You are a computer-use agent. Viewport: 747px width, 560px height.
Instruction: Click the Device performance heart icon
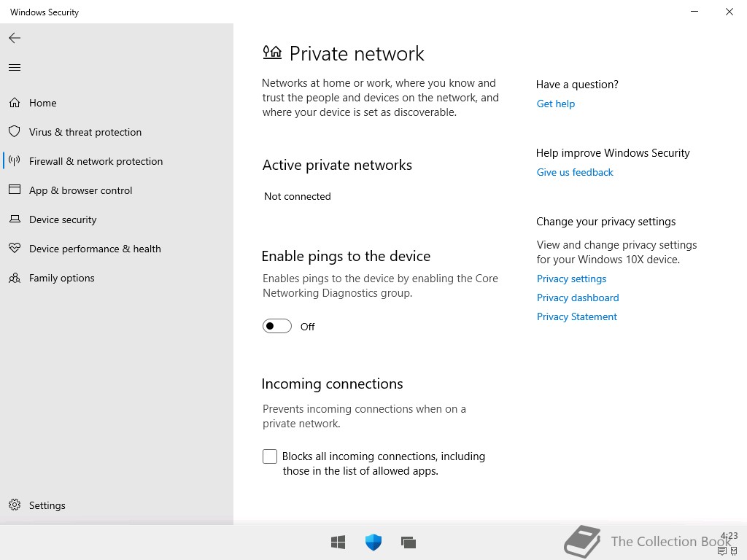pos(15,248)
